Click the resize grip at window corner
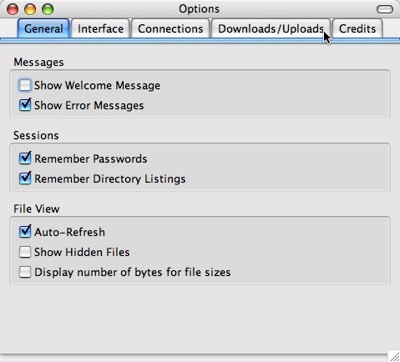The image size is (400, 362). click(x=394, y=356)
